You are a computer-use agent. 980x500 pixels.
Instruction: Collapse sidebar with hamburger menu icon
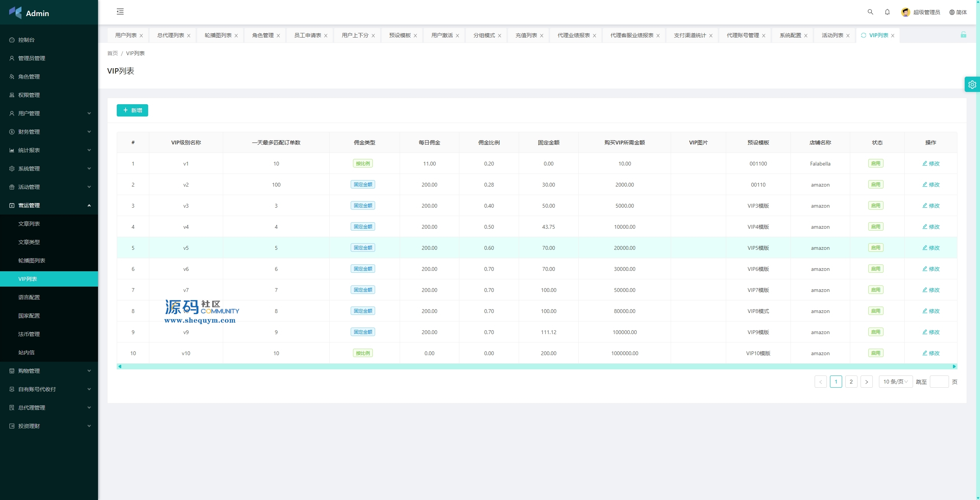pos(120,11)
